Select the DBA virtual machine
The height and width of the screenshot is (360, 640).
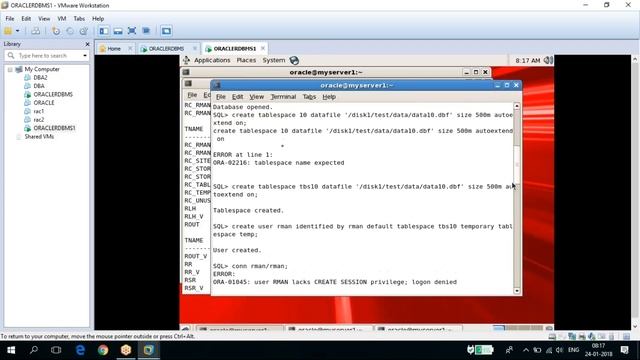39,86
